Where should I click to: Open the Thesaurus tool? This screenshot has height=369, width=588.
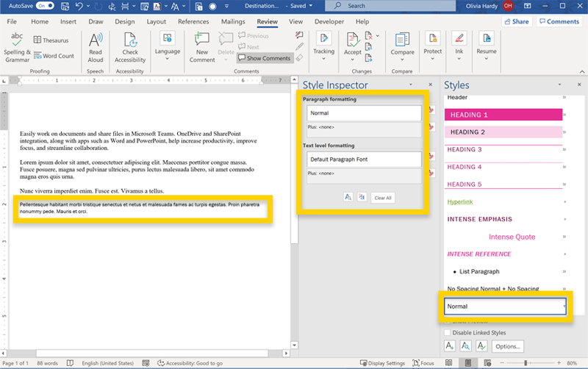[x=50, y=40]
